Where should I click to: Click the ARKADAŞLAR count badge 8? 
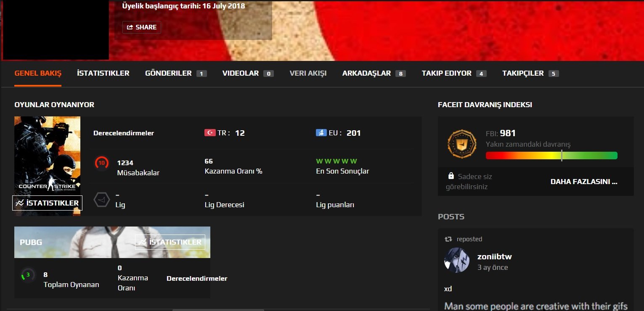[x=400, y=74]
